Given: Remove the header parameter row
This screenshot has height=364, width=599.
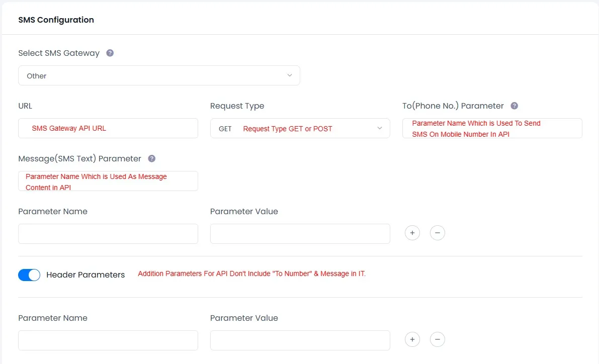Looking at the screenshot, I should [x=438, y=339].
